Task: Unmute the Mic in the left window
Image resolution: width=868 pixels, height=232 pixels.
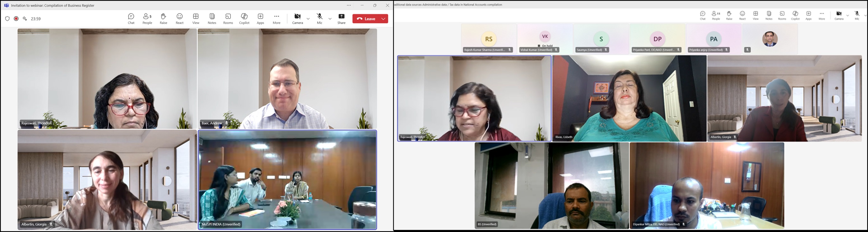Action: click(319, 19)
